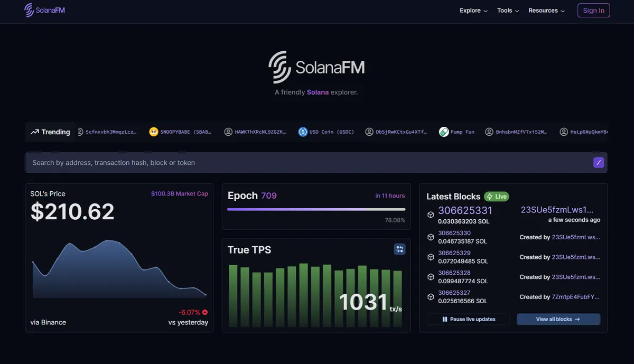The width and height of the screenshot is (634, 364).
Task: Click the Epoch 709 progress bar
Action: (316, 210)
